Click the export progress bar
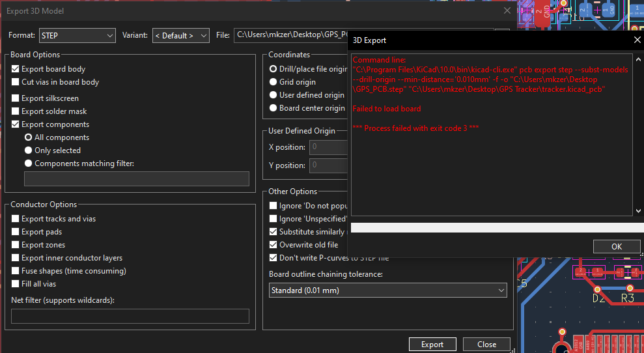 click(x=497, y=228)
